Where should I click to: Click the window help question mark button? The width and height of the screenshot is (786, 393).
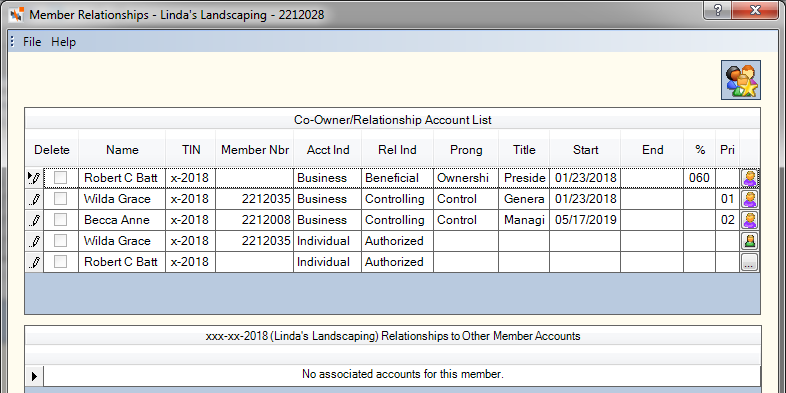coord(717,10)
